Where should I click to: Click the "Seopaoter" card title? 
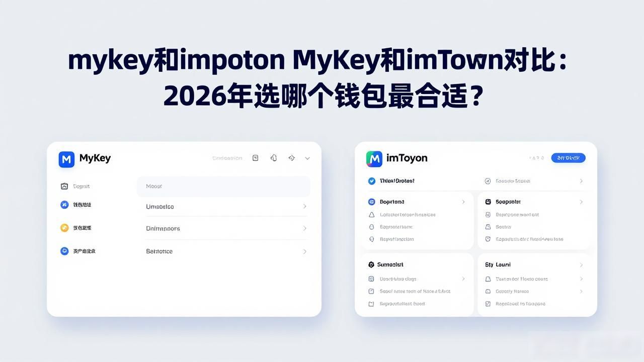(x=508, y=202)
